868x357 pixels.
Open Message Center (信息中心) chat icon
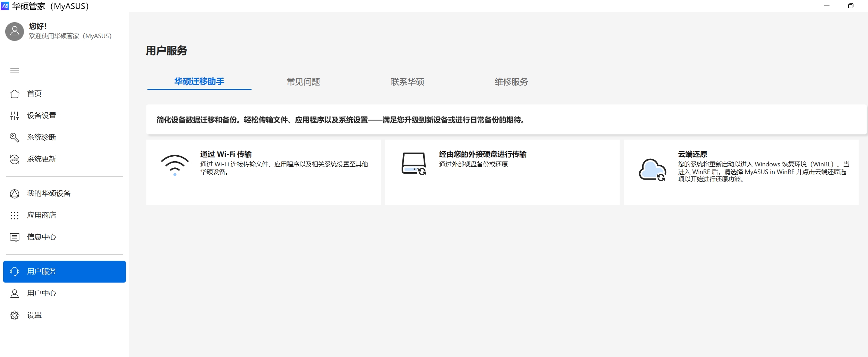pos(15,237)
